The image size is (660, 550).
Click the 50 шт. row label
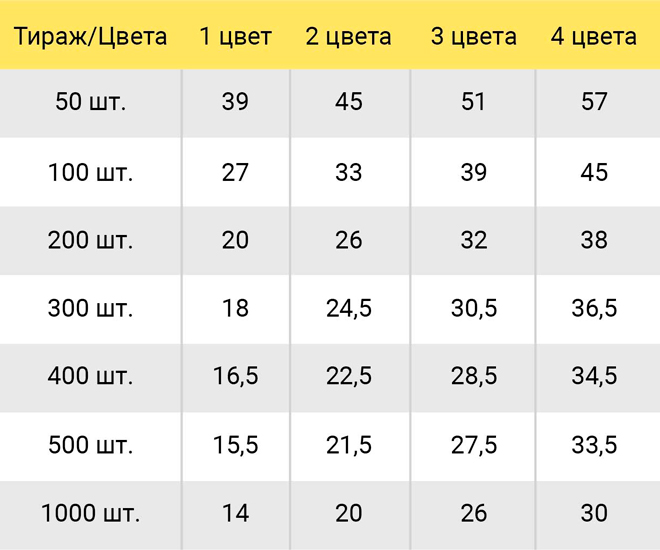tap(90, 101)
